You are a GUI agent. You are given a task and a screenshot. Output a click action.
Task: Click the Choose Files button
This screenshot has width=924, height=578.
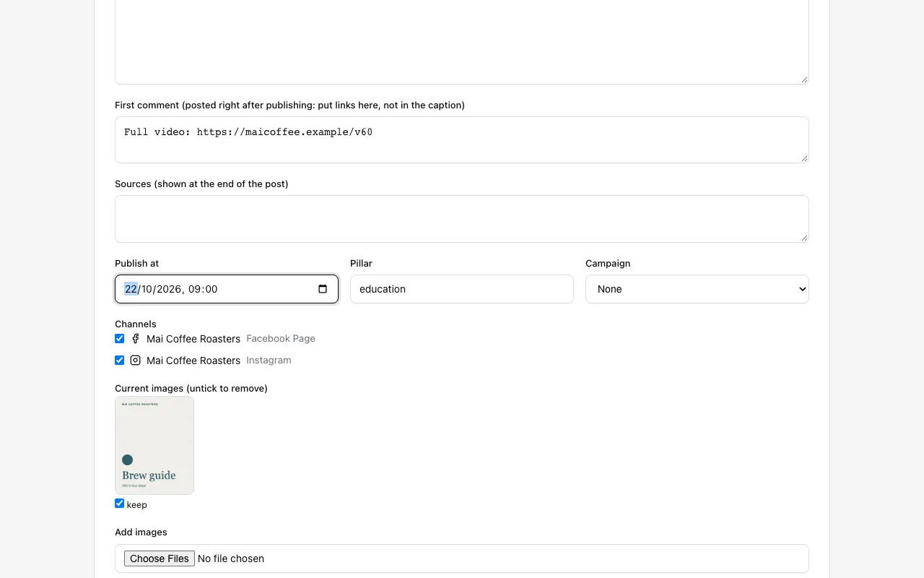click(160, 558)
